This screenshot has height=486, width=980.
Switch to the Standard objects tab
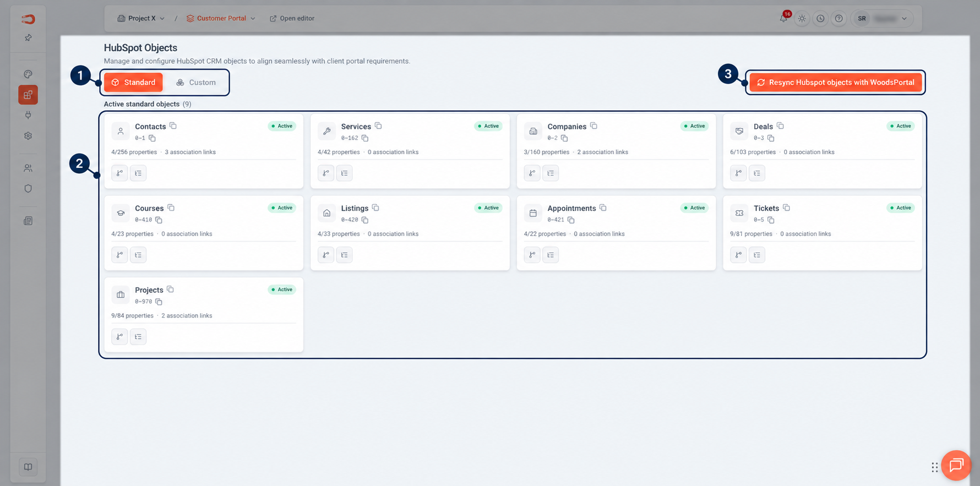click(133, 83)
